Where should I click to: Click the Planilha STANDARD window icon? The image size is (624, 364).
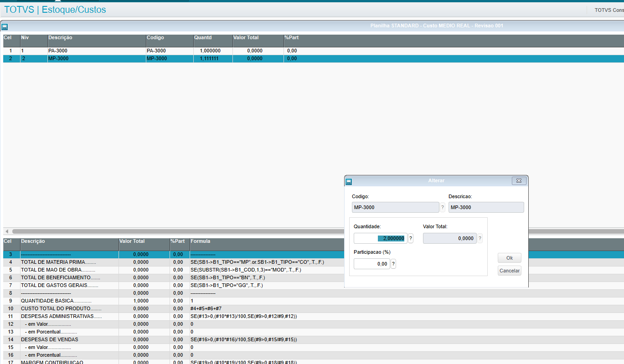click(5, 27)
